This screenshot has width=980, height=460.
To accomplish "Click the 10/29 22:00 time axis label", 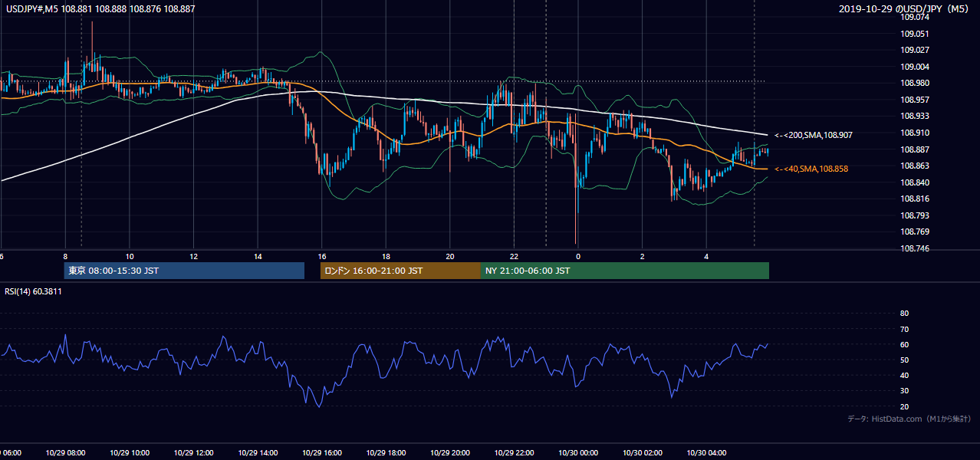I will coord(514,452).
